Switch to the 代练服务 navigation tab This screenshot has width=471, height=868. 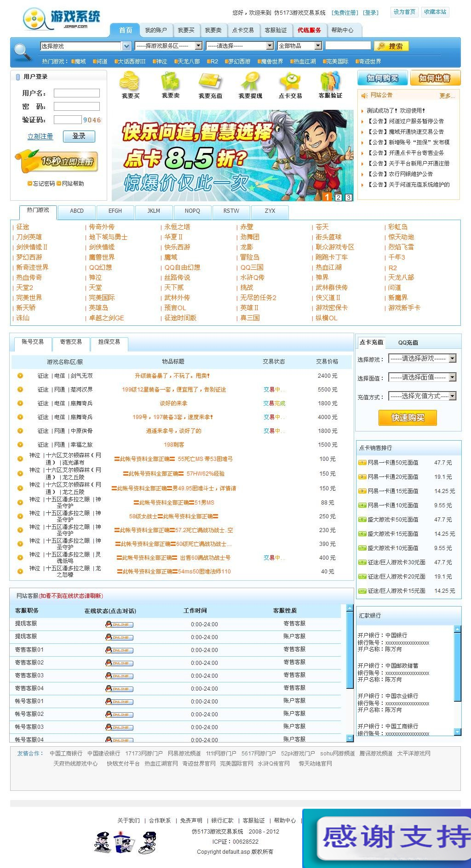coord(309,30)
